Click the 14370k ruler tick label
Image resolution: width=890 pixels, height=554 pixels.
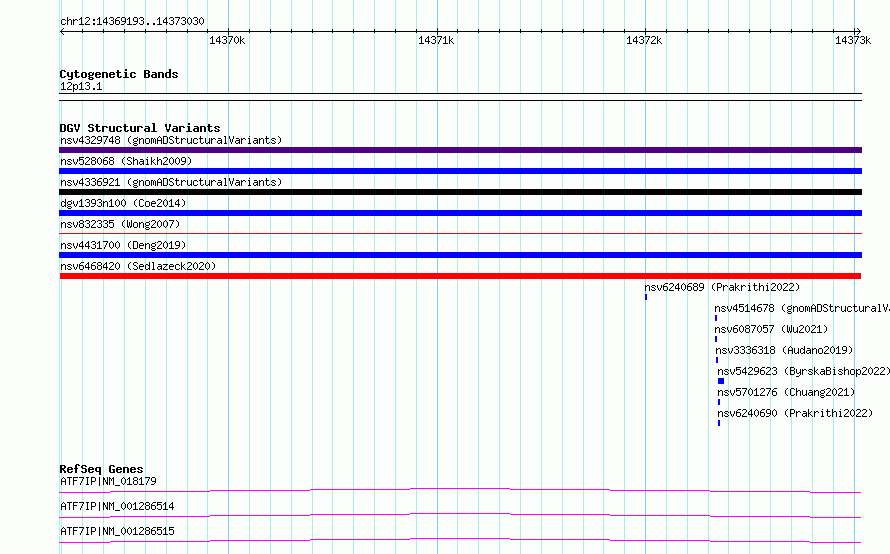tap(227, 40)
